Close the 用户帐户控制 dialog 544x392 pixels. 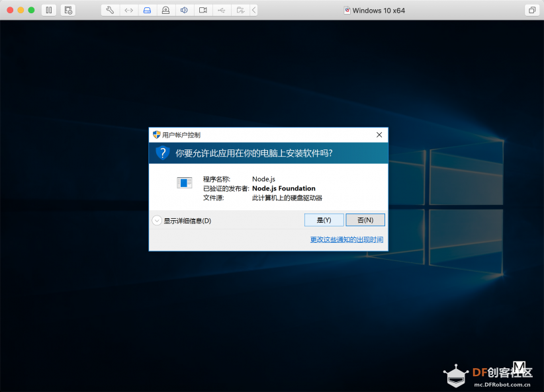(x=379, y=135)
